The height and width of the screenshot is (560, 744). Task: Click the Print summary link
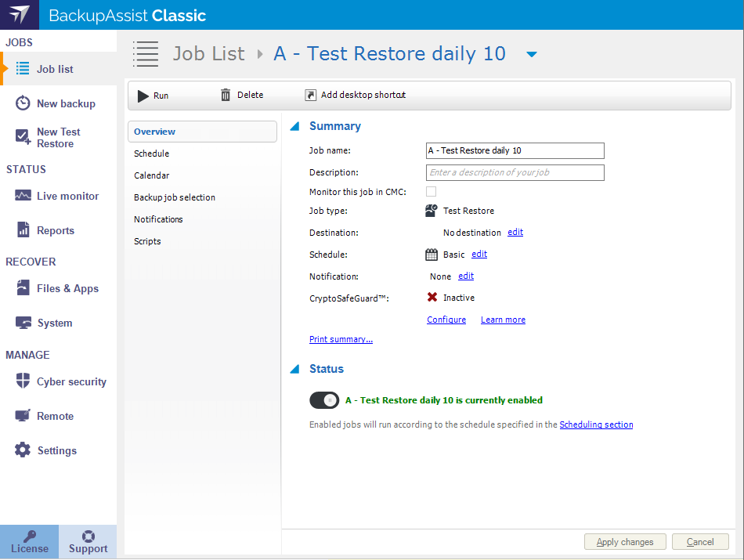tap(341, 340)
